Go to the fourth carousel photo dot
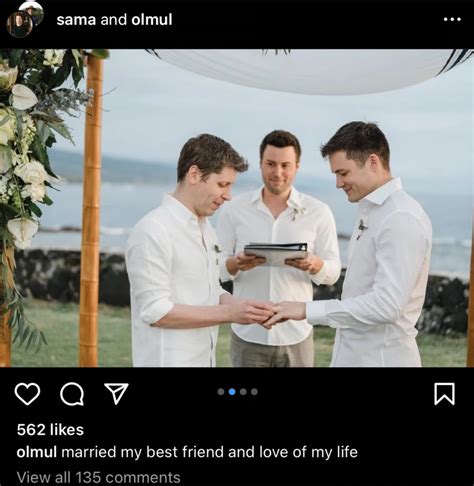 pyautogui.click(x=254, y=392)
